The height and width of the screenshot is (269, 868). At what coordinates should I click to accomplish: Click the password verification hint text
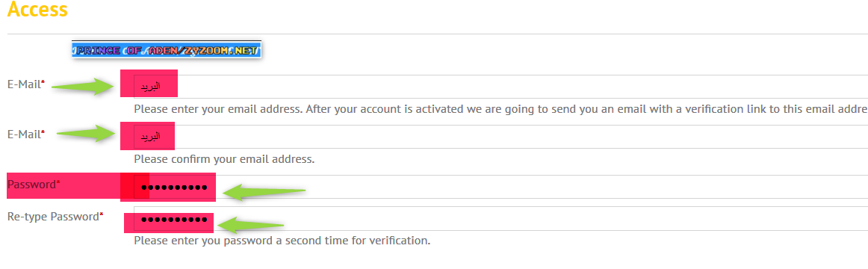pos(282,241)
